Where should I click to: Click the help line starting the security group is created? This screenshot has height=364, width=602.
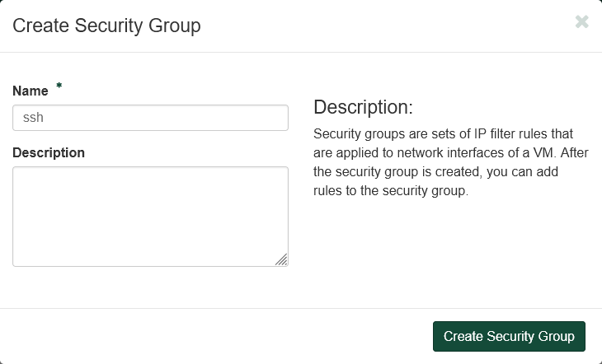pyautogui.click(x=449, y=172)
